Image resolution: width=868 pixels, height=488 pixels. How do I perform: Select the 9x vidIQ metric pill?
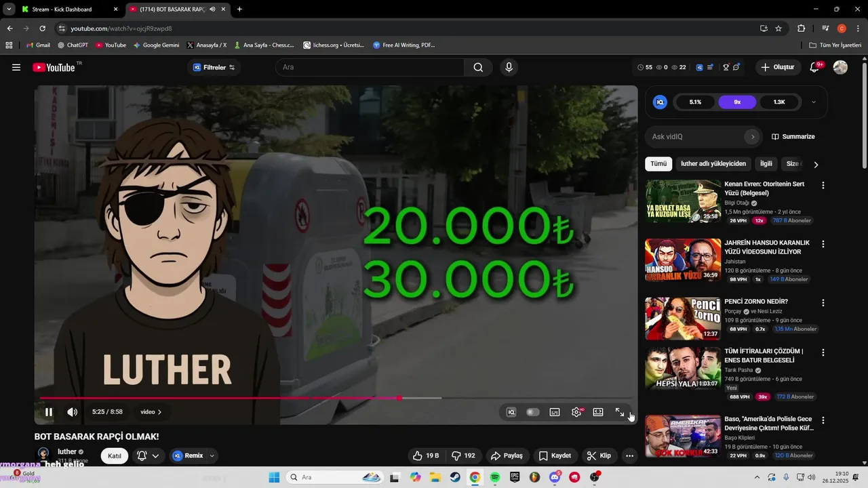[x=737, y=102]
